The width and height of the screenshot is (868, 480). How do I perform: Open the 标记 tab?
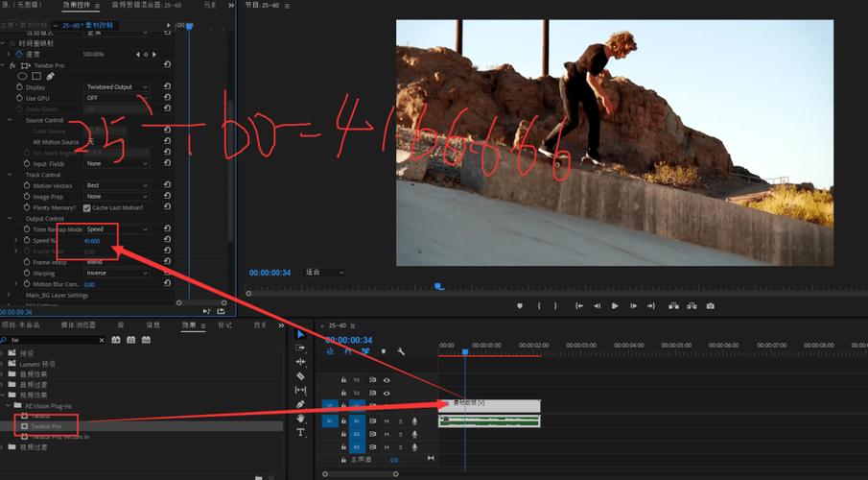(224, 324)
